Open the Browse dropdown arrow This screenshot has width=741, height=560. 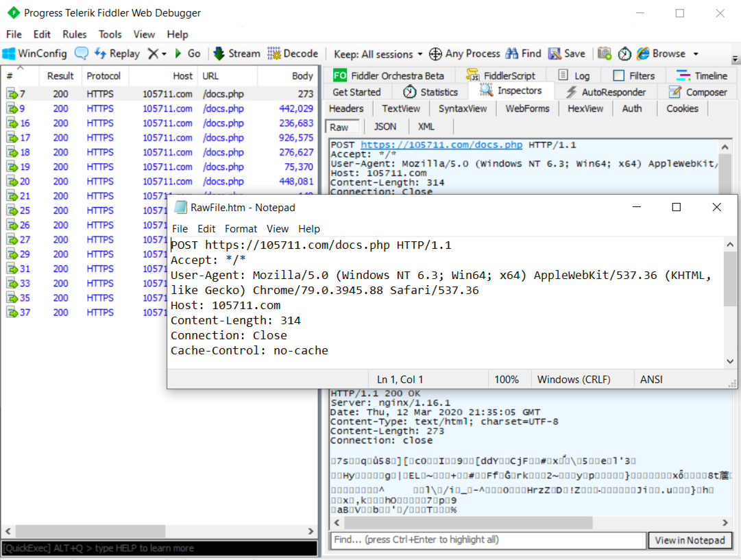(x=696, y=54)
